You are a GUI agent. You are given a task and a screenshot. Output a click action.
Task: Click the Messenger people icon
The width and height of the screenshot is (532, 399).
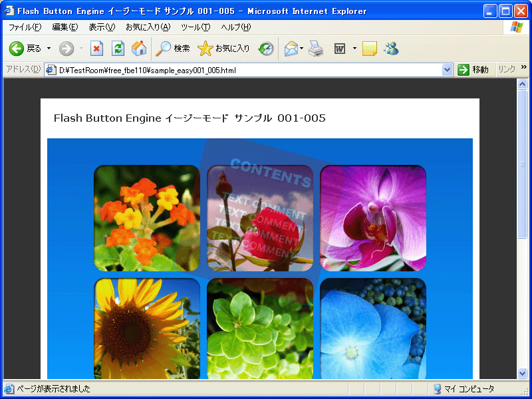point(391,49)
